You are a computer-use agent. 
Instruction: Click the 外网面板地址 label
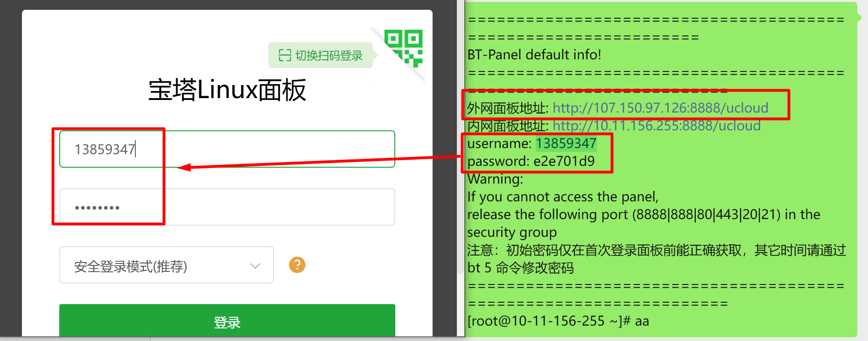[x=507, y=108]
